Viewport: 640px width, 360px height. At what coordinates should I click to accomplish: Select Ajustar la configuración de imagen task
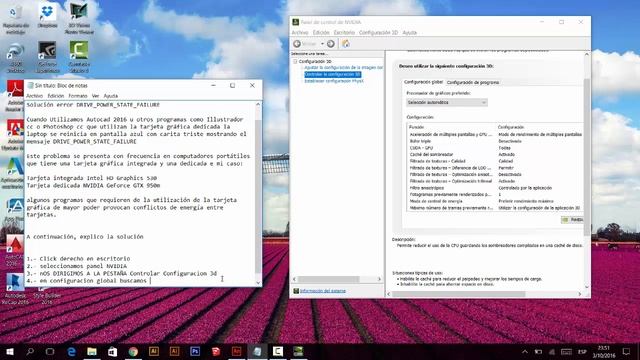(x=344, y=67)
